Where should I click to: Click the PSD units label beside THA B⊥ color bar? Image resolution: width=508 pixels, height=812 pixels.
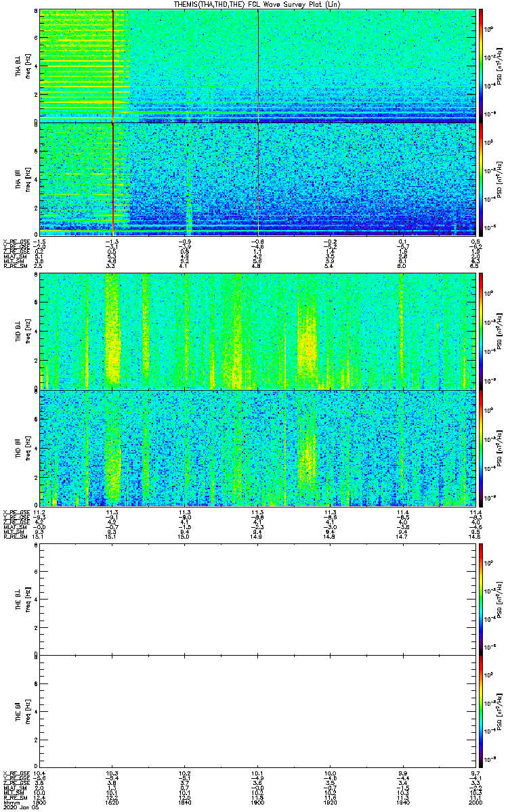[499, 66]
